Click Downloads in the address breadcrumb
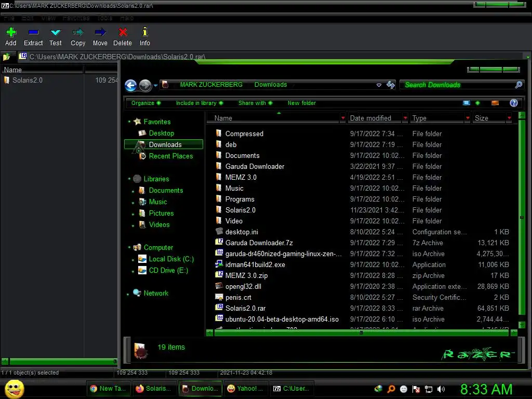Viewport: 532px width, 399px height. 270,85
